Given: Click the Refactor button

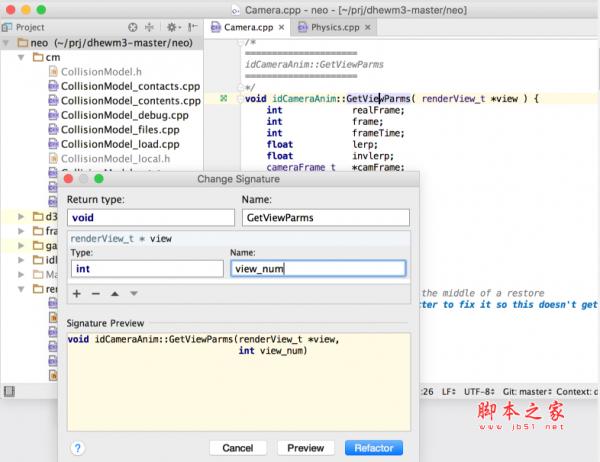Looking at the screenshot, I should pyautogui.click(x=374, y=448).
